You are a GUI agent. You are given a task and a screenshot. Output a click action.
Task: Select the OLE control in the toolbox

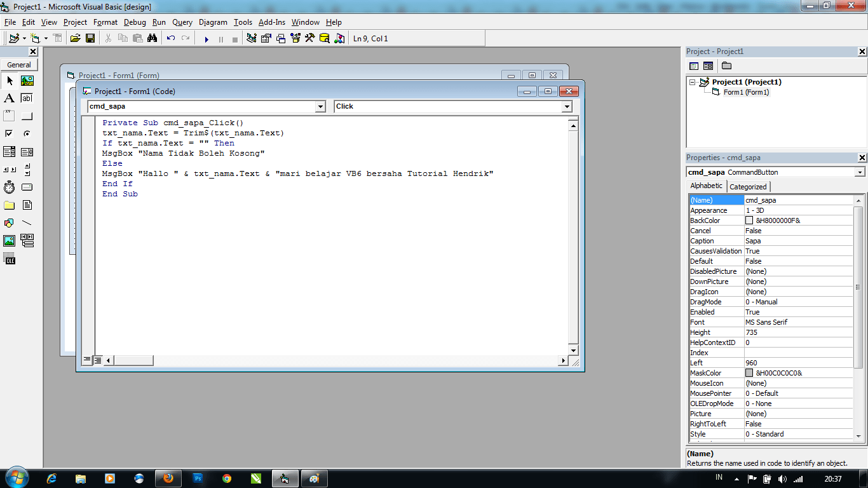10,259
